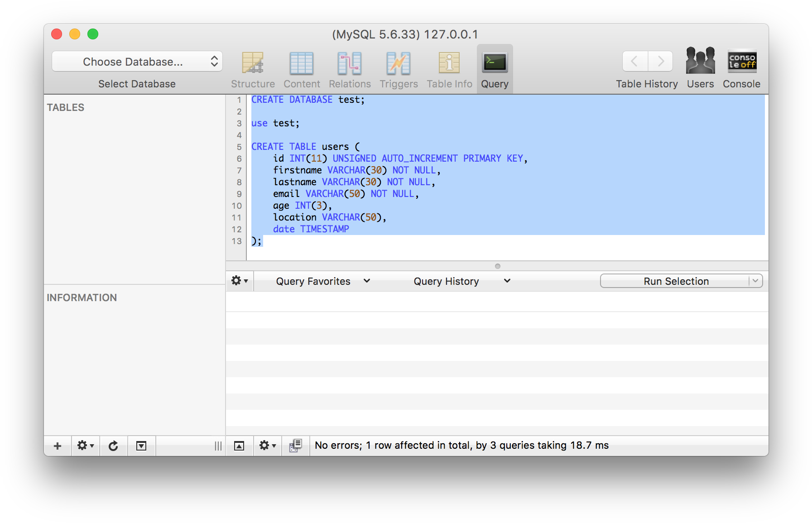Toggle the Console window

pos(741,68)
